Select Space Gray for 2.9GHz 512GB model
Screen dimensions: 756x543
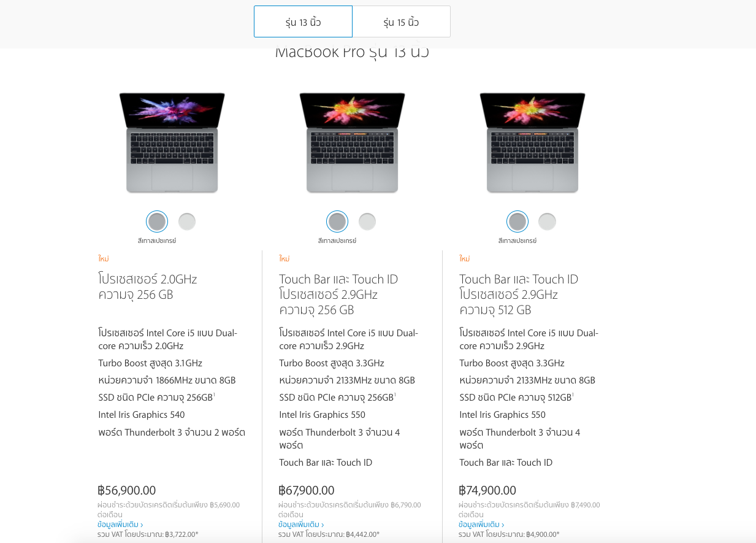click(x=517, y=221)
